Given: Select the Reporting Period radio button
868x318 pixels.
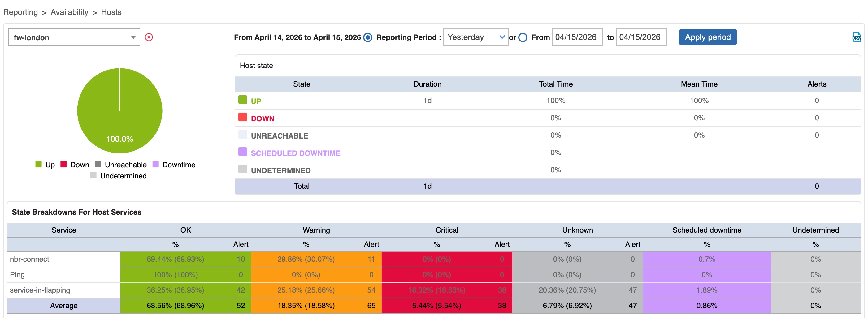Looking at the screenshot, I should (x=368, y=37).
